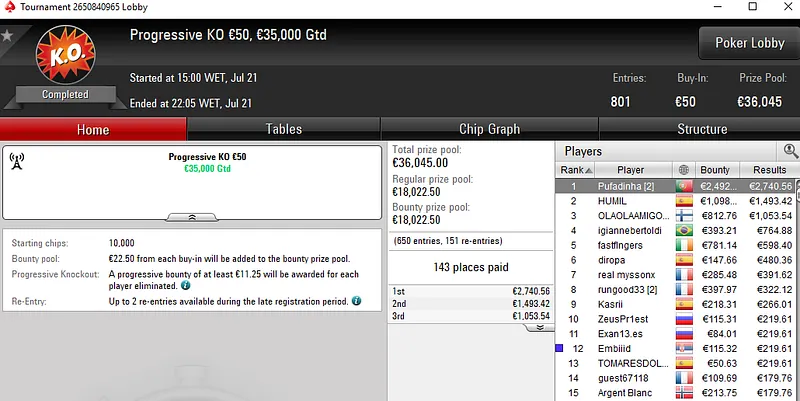
Task: Sort players by Results column
Action: (x=769, y=170)
